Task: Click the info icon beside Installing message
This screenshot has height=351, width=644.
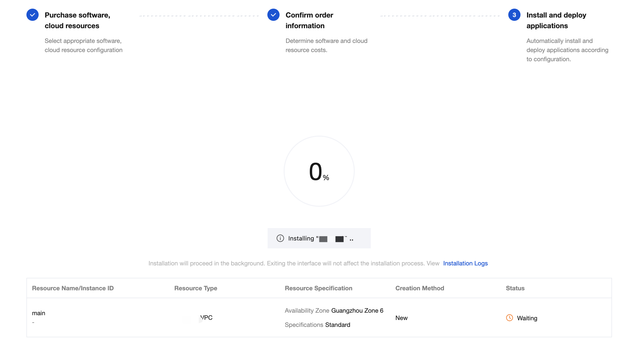Action: click(x=280, y=238)
